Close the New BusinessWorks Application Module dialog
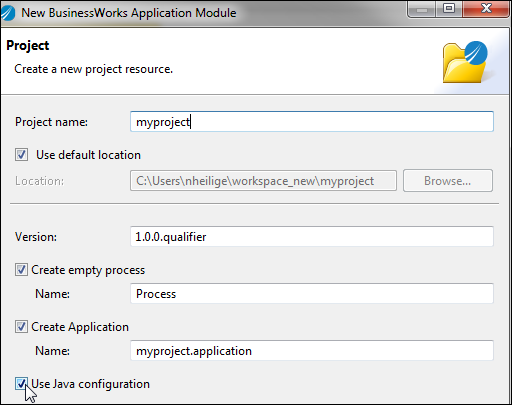The height and width of the screenshot is (405, 512). point(486,8)
